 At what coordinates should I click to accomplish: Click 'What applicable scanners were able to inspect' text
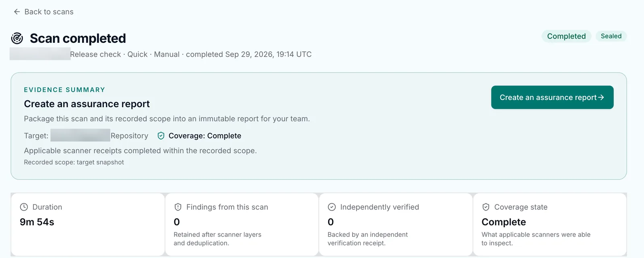pos(536,239)
